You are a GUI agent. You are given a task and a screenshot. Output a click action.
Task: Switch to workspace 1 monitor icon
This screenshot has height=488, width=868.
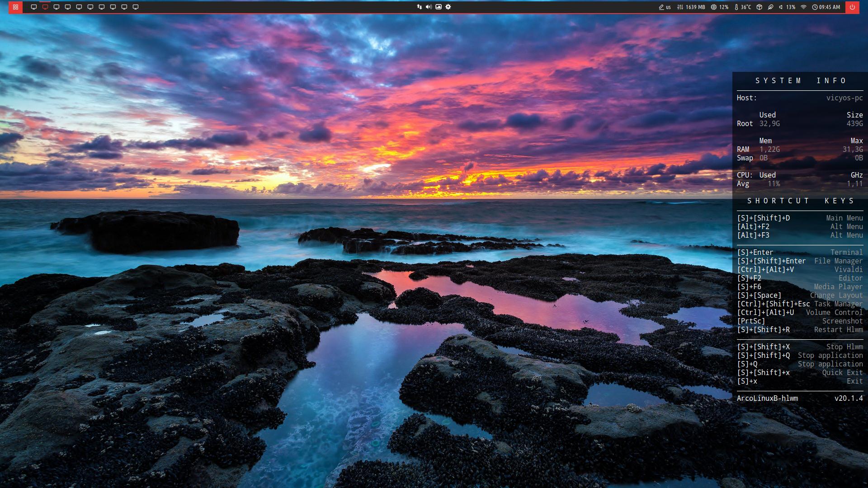pyautogui.click(x=34, y=7)
